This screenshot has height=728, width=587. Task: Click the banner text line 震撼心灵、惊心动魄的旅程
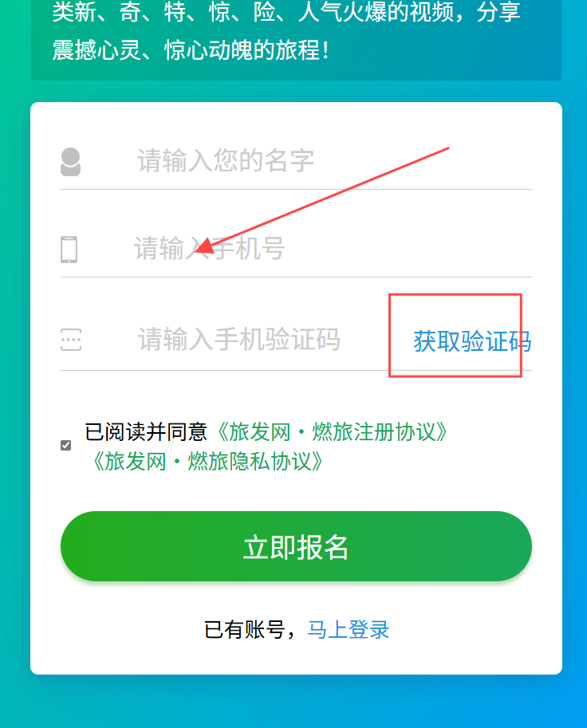point(191,50)
